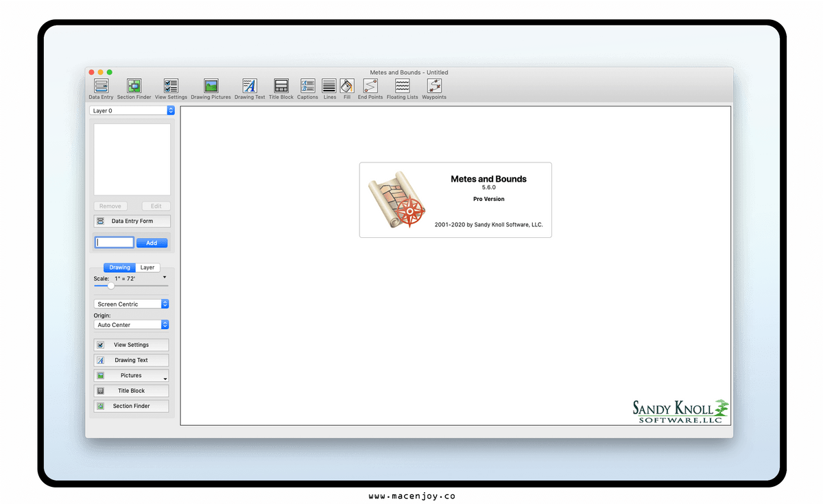
Task: Open the Screen Centric dropdown
Action: (x=131, y=304)
